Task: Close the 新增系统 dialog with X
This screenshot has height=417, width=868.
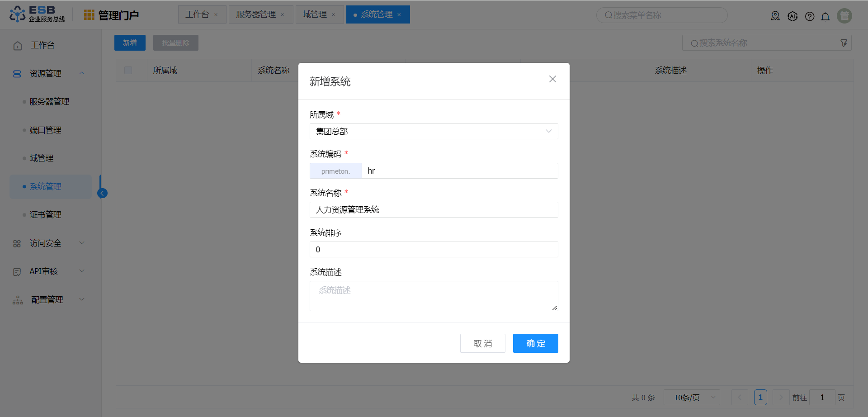Action: [x=552, y=79]
